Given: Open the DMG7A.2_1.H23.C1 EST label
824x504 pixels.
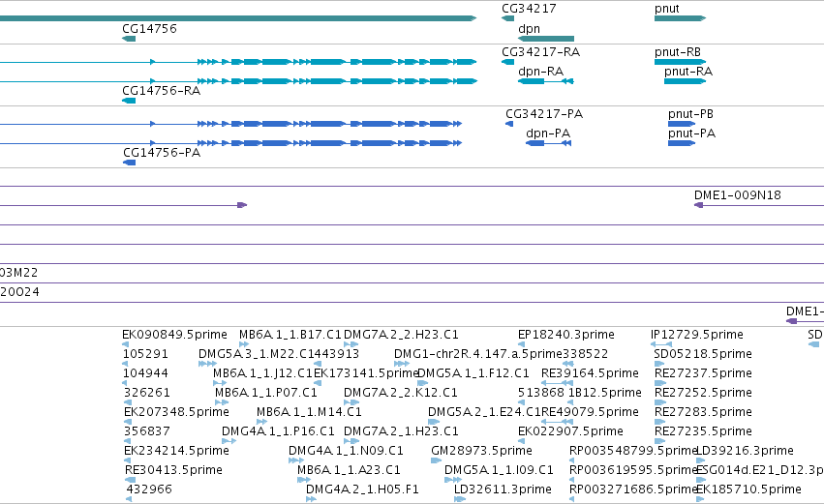Looking at the screenshot, I should coord(401,431).
